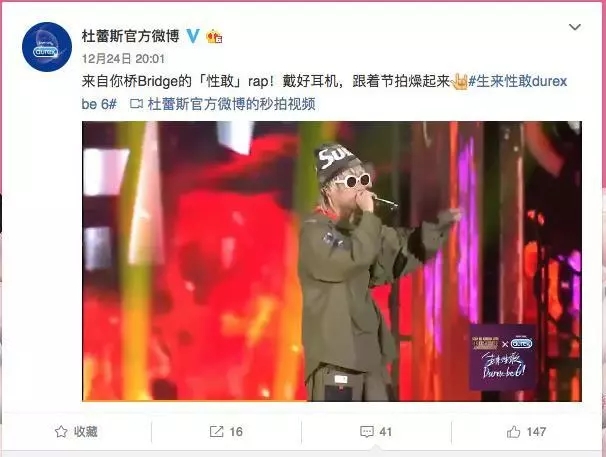Click the video camera icon before 秒拍视频
This screenshot has height=457, width=606.
point(136,104)
